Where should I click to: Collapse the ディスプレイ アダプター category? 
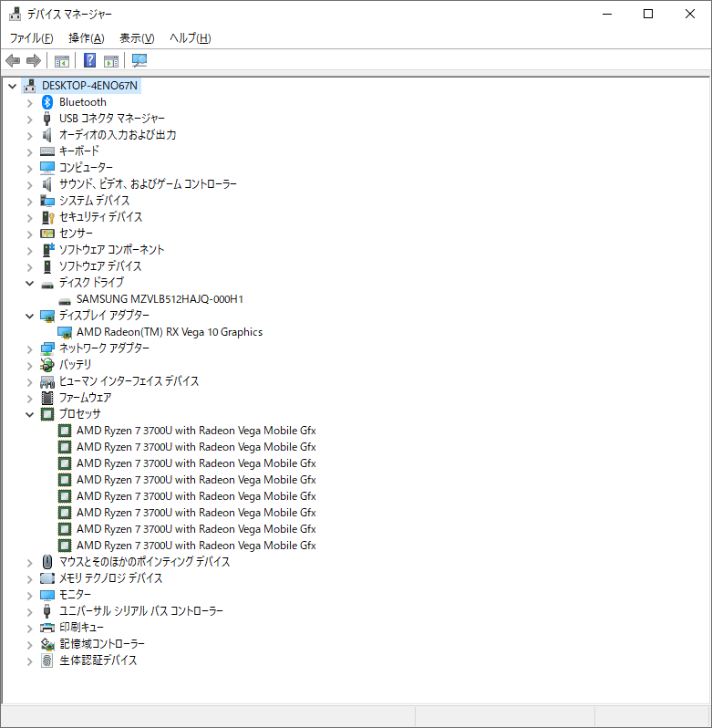click(x=30, y=316)
